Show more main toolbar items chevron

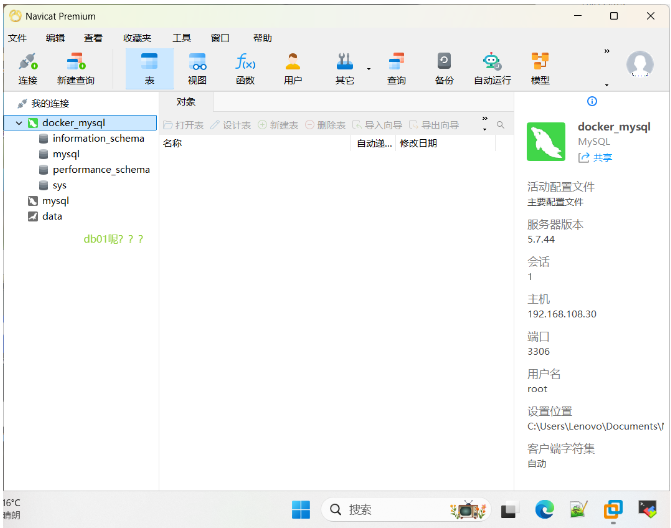tap(606, 51)
